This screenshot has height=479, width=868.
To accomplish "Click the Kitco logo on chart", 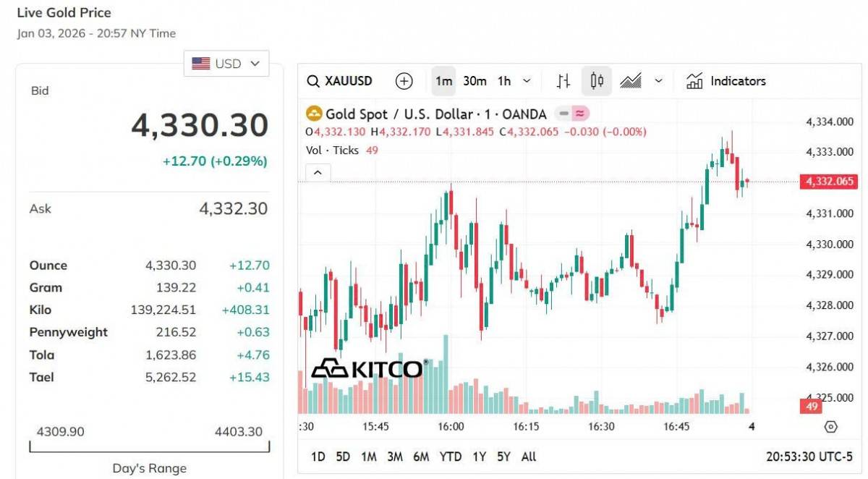I will [x=367, y=368].
